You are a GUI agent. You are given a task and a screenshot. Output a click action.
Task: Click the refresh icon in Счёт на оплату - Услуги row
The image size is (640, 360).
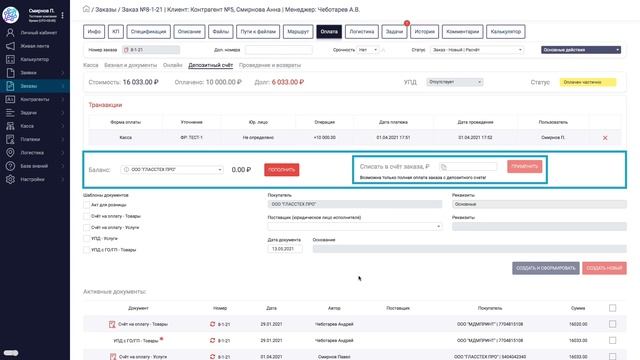click(212, 356)
